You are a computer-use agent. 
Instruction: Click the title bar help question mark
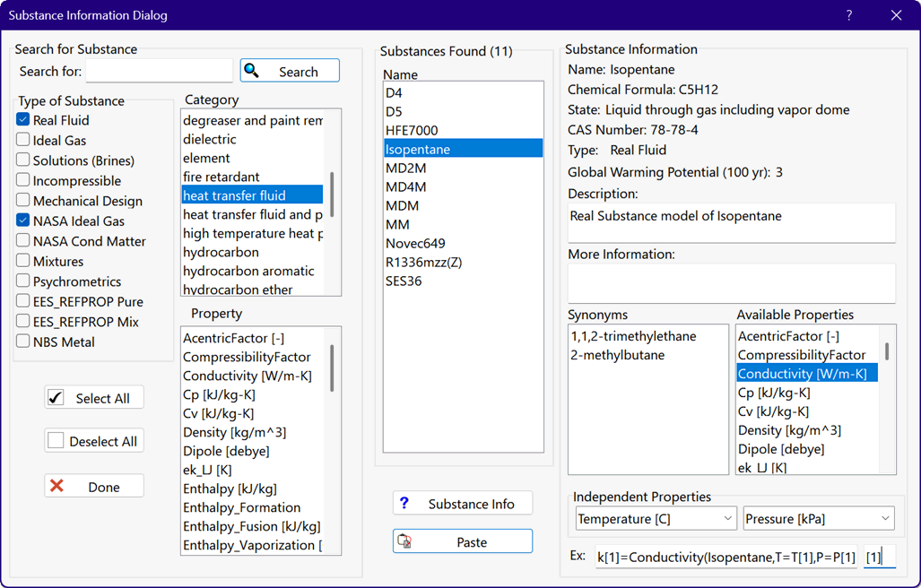(x=849, y=15)
